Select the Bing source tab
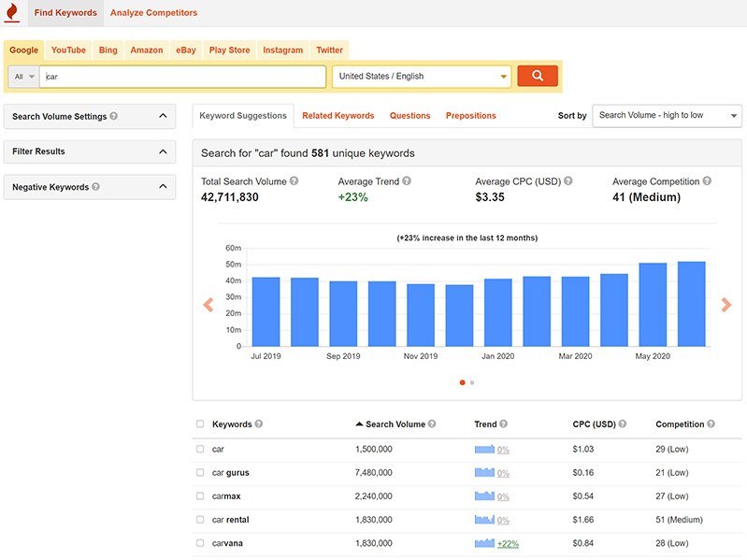Image resolution: width=747 pixels, height=560 pixels. pyautogui.click(x=108, y=50)
